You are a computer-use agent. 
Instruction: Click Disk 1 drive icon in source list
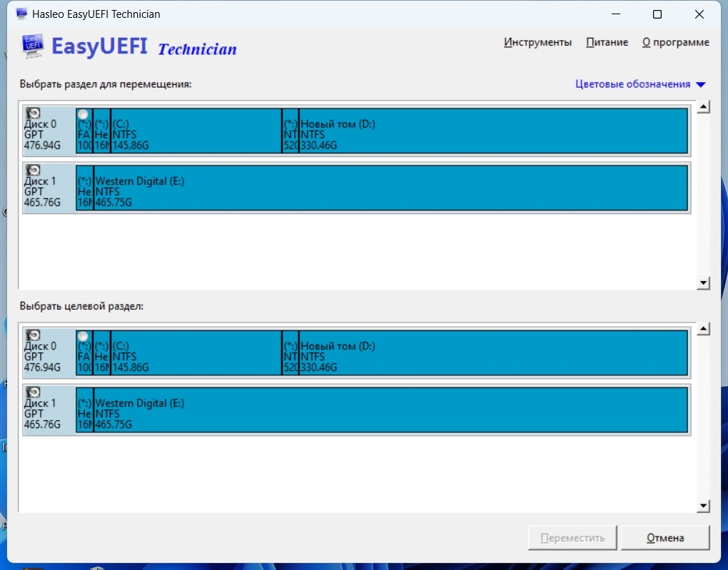(x=33, y=170)
